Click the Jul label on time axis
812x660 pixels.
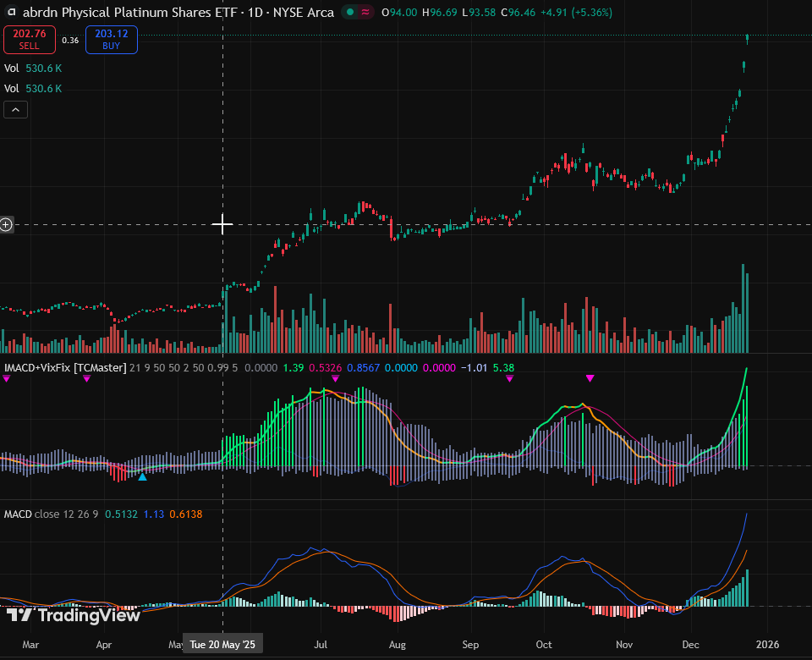click(321, 645)
